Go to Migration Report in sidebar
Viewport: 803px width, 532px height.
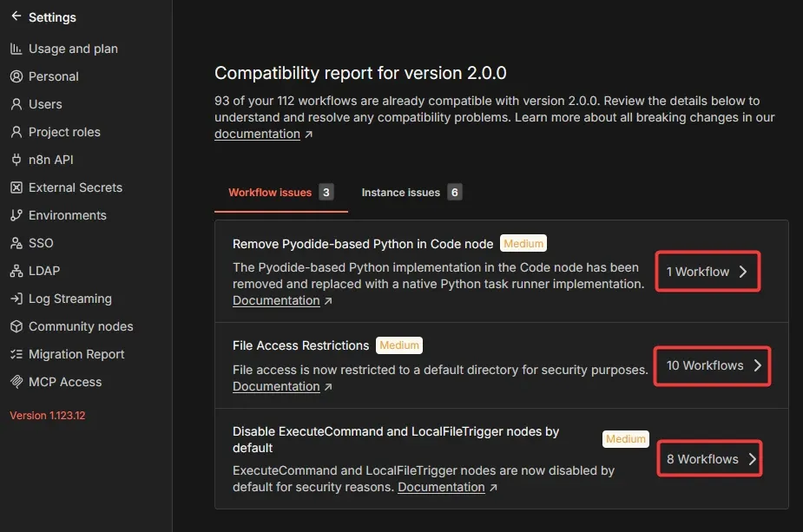pos(76,354)
